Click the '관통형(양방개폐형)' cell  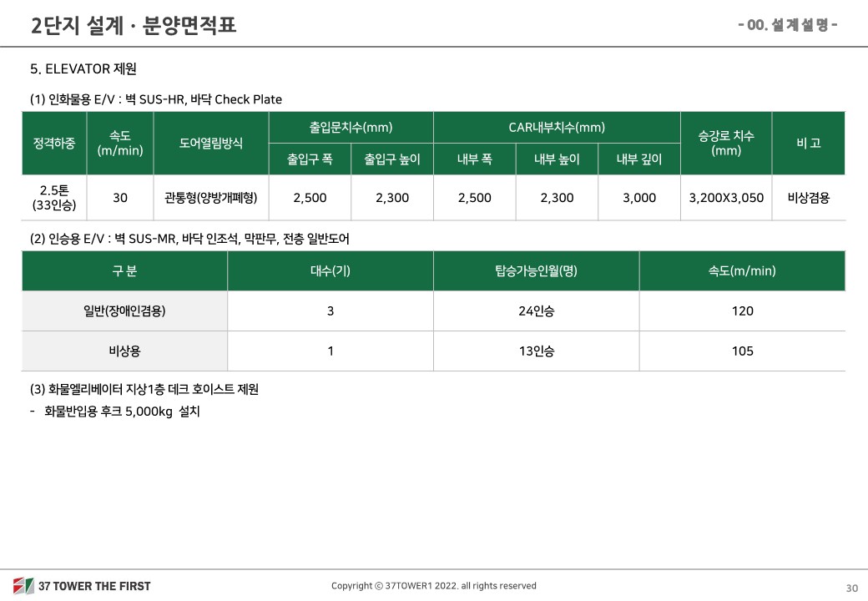point(211,198)
